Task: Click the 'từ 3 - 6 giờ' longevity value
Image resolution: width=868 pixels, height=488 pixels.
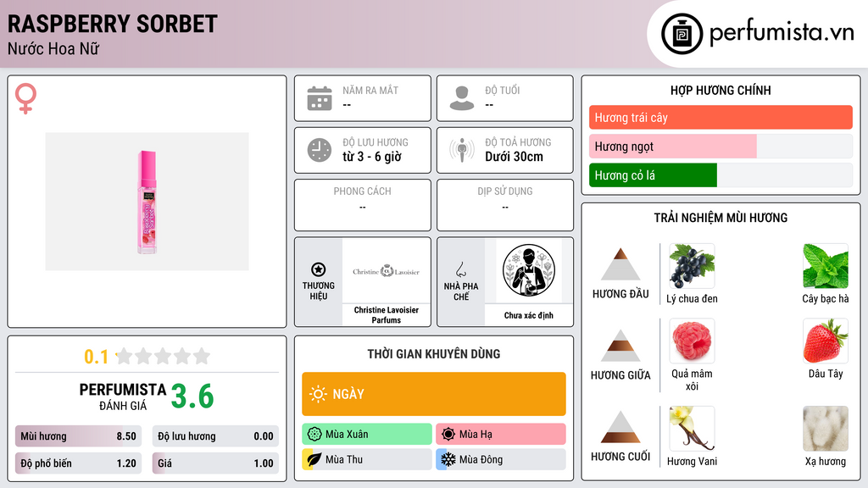Action: pyautogui.click(x=372, y=157)
